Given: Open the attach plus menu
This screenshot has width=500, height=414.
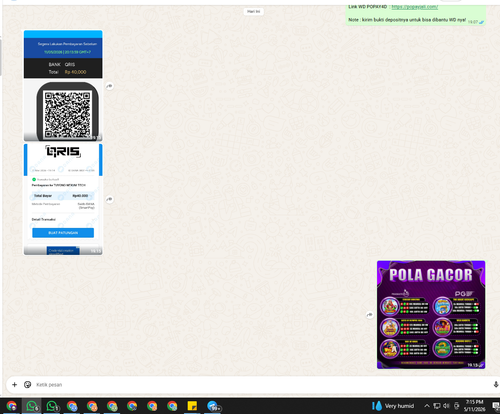Looking at the screenshot, I should [14, 385].
